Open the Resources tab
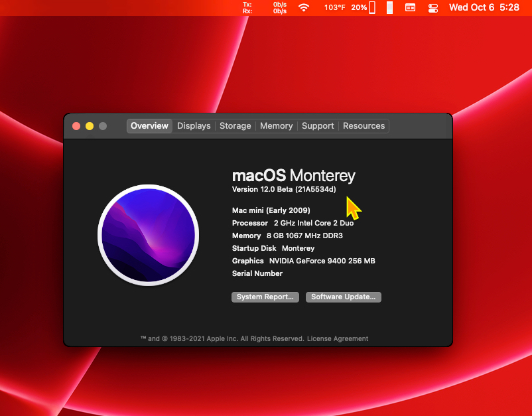The height and width of the screenshot is (416, 532). point(364,126)
